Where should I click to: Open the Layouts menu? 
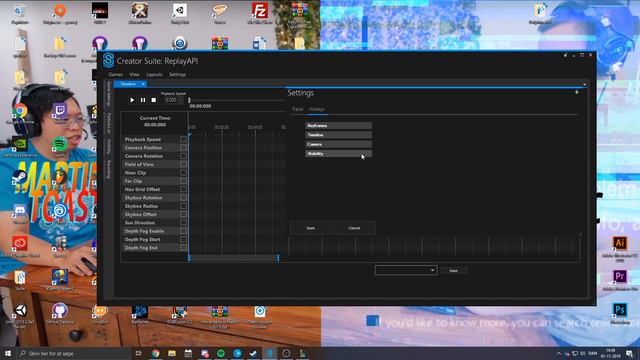point(154,74)
